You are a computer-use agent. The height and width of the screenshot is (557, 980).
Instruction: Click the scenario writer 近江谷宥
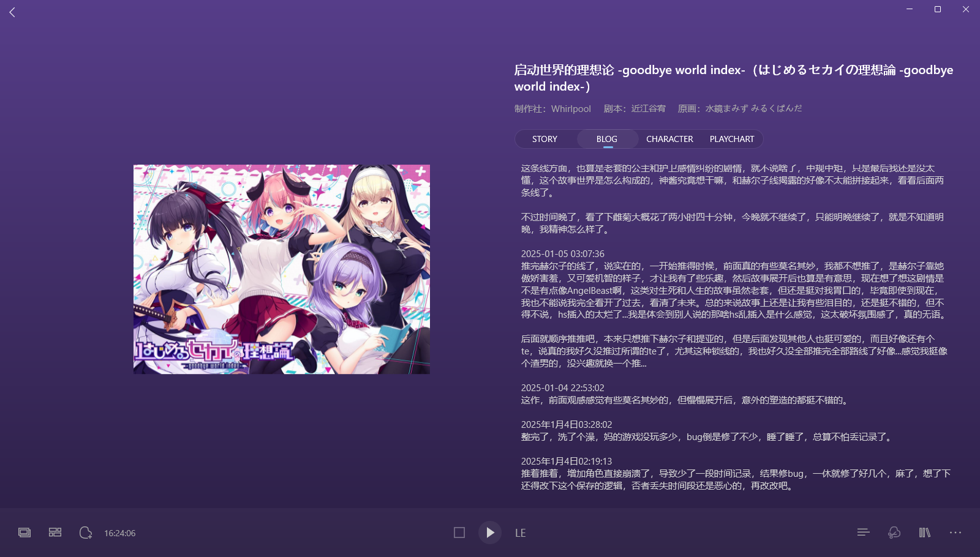click(649, 108)
